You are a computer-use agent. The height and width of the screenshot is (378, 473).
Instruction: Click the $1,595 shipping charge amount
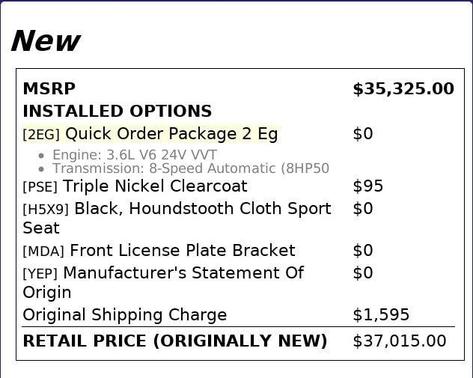381,315
